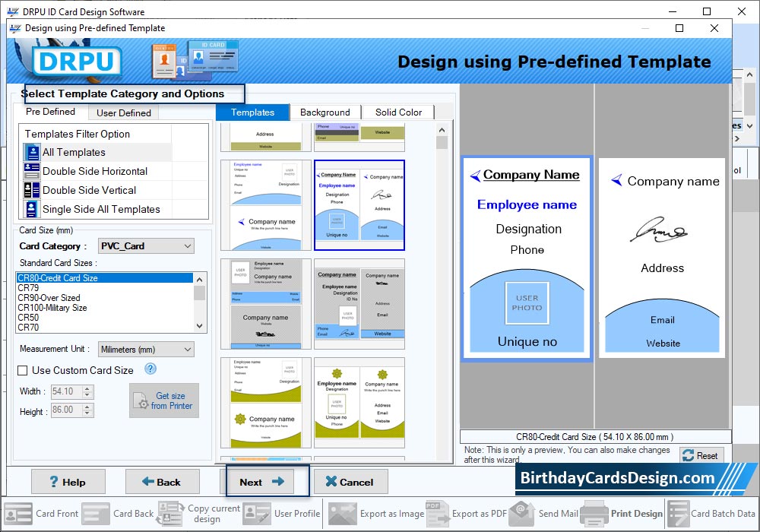Click the Height input field
760x532 pixels.
[67, 410]
